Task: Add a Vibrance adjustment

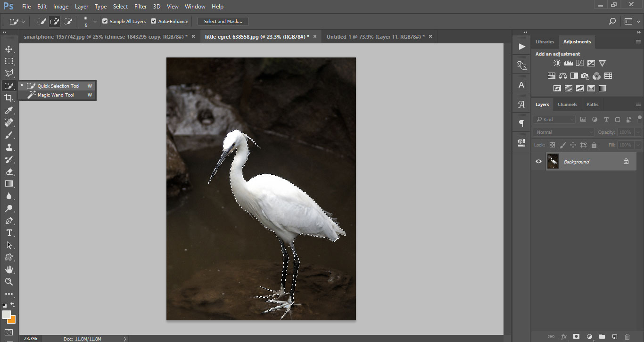Action: tap(602, 63)
